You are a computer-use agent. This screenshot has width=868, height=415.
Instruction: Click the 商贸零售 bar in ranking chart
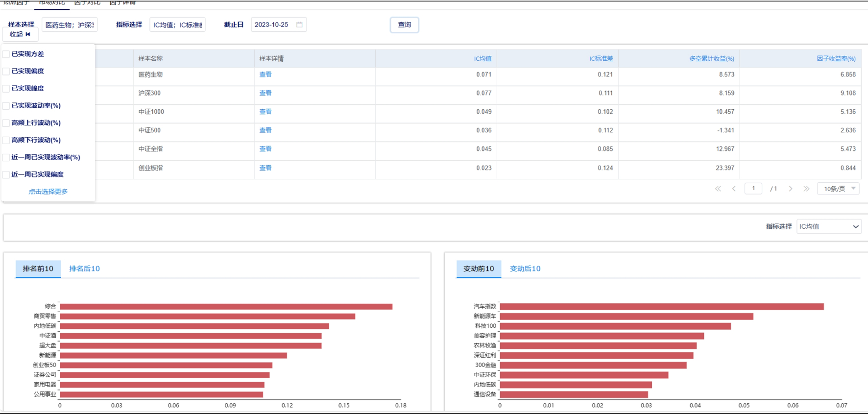[207, 317]
